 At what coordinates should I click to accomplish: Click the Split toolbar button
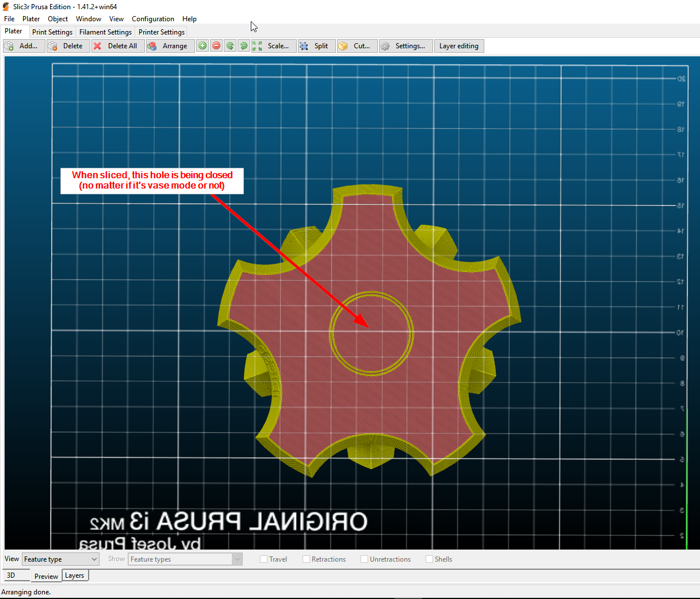click(316, 46)
